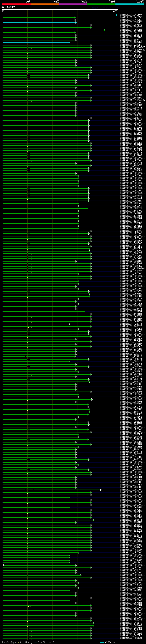The image size is (146, 644).
Task: Select label UniRef100_B6RUN9
Action: (x=131, y=442)
